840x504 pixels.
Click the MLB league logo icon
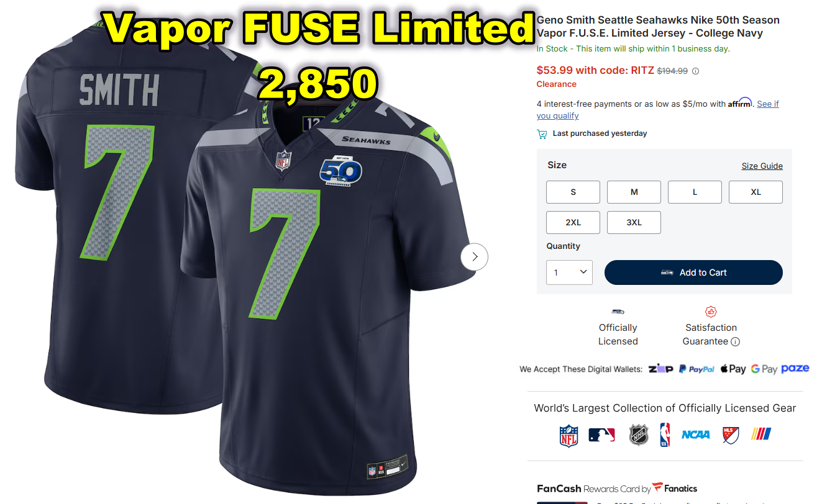601,435
